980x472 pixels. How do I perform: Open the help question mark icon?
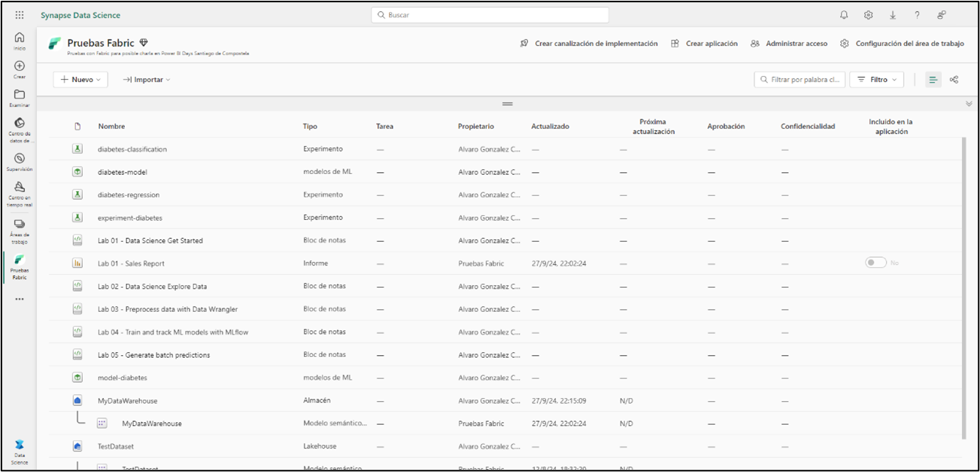[x=917, y=15]
